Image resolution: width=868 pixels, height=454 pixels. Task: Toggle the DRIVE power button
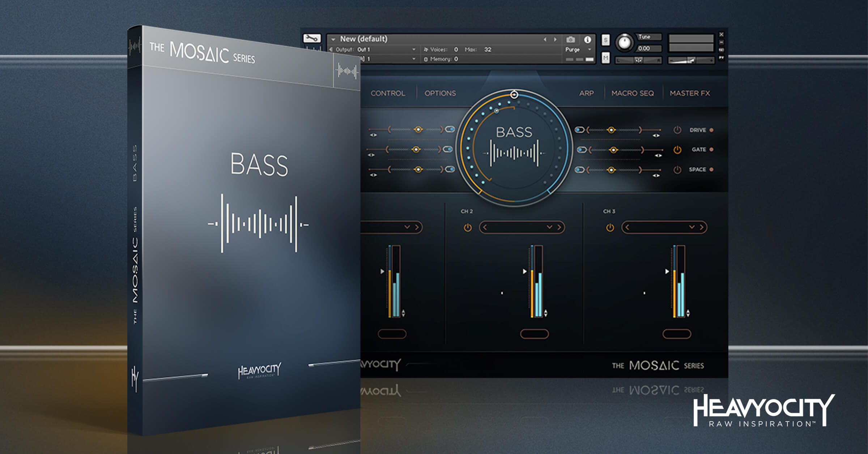coord(677,130)
